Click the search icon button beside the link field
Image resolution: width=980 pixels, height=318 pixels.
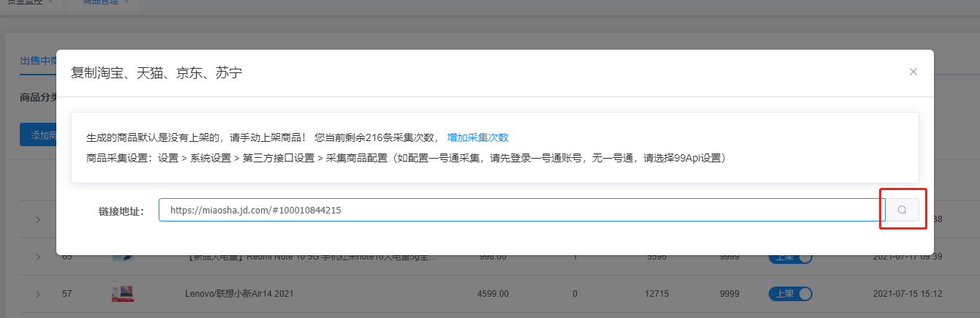pos(902,210)
